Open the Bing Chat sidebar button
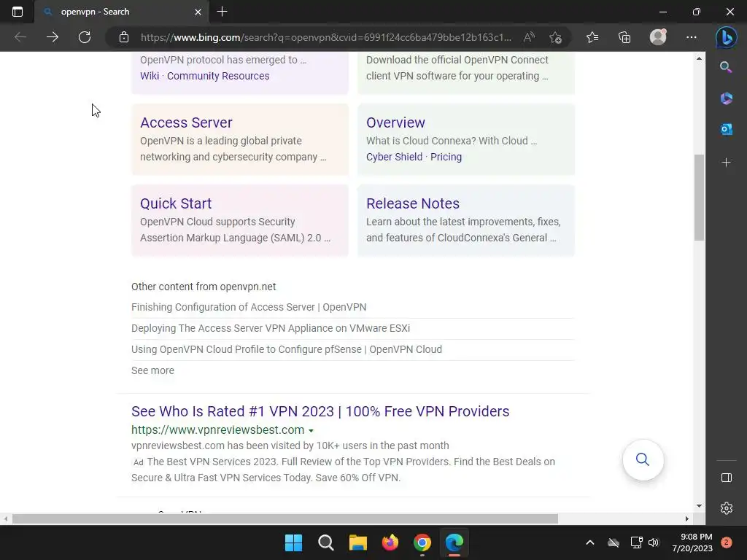 [726, 37]
